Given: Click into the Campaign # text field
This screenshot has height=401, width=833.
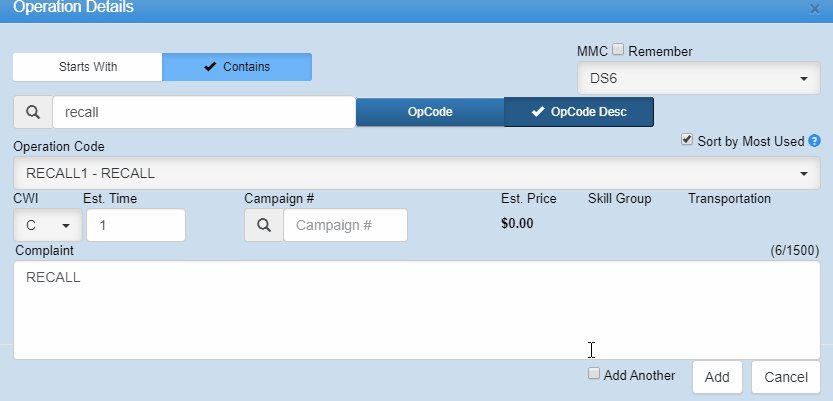Looking at the screenshot, I should [x=345, y=225].
